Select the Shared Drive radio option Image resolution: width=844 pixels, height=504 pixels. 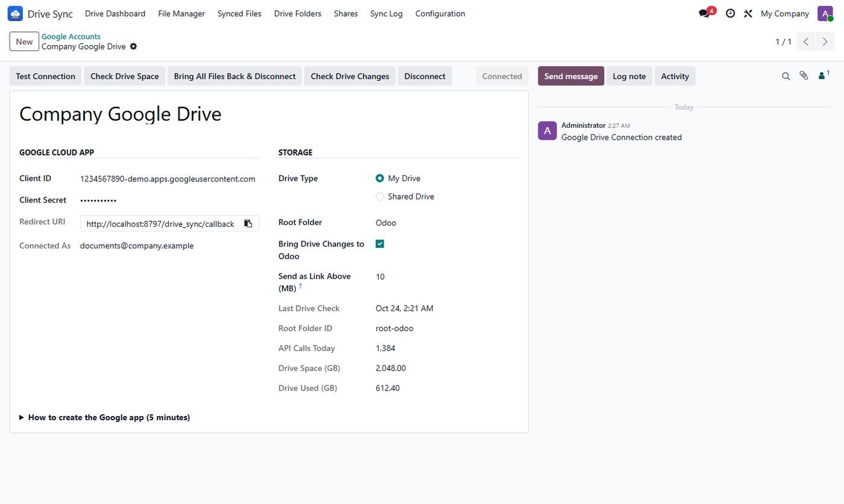(380, 197)
